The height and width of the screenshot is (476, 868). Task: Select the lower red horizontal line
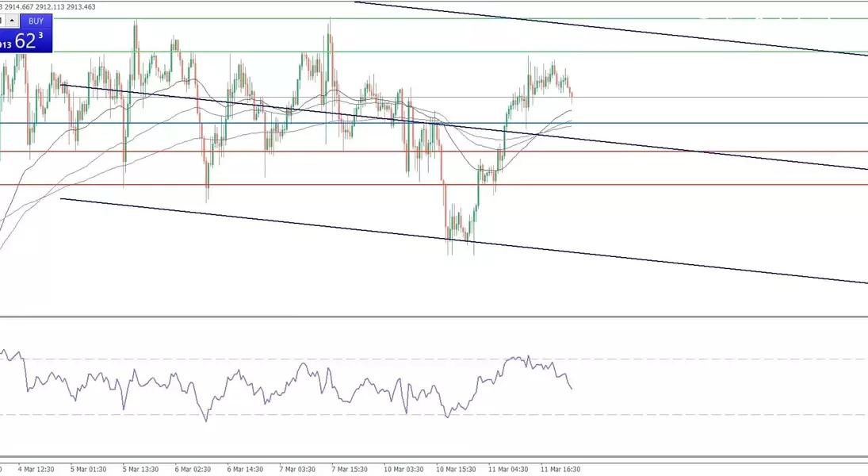713,185
